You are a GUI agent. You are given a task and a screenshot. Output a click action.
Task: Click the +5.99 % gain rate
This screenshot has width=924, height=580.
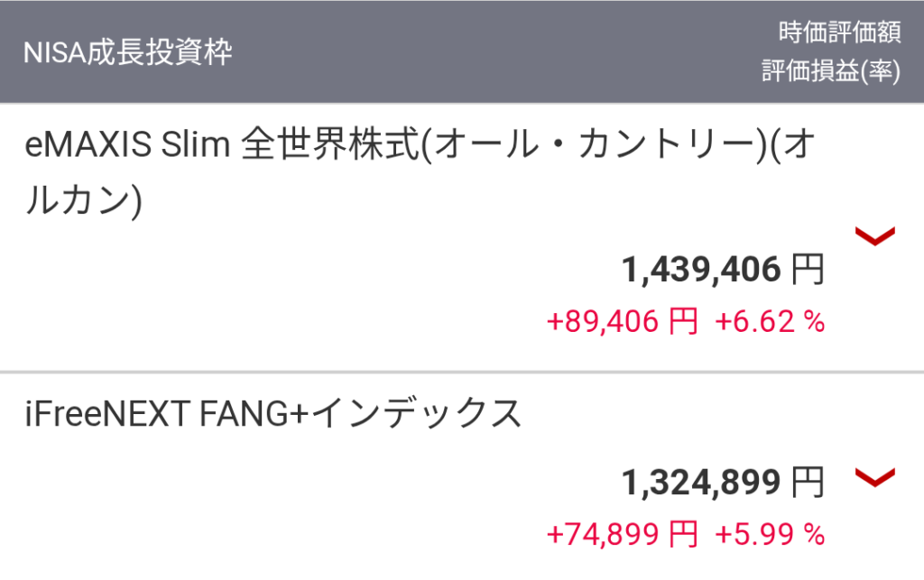[770, 535]
